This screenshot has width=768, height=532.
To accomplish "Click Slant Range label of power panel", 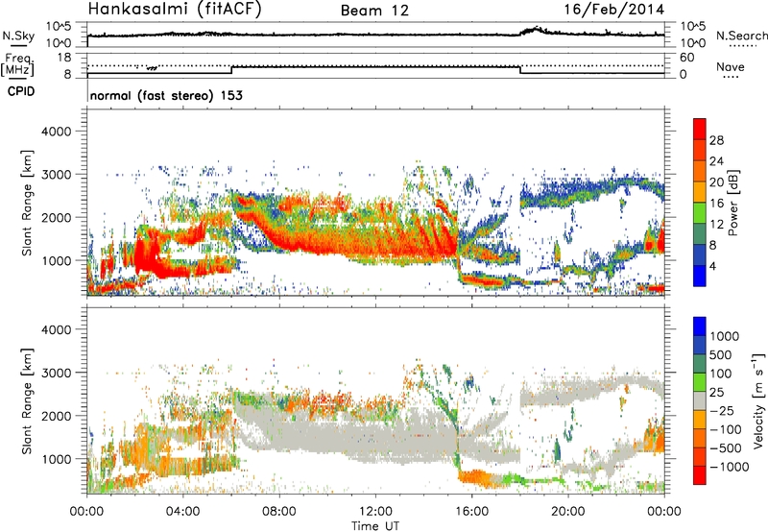I will [x=27, y=203].
